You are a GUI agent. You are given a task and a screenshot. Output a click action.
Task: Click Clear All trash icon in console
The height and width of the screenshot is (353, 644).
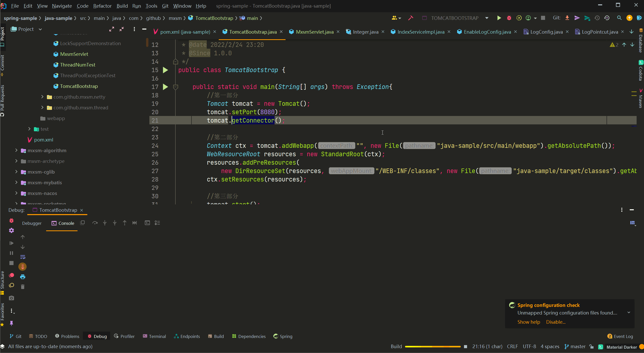point(23,287)
